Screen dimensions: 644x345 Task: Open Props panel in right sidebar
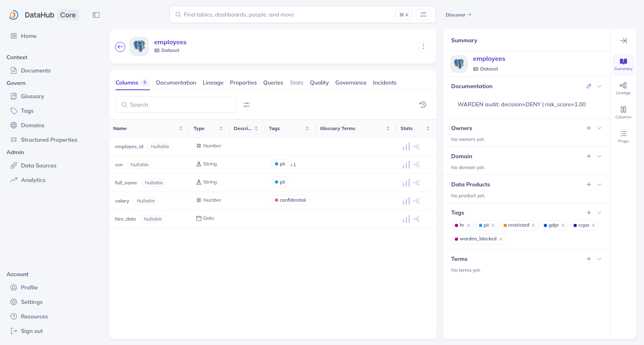click(x=623, y=136)
